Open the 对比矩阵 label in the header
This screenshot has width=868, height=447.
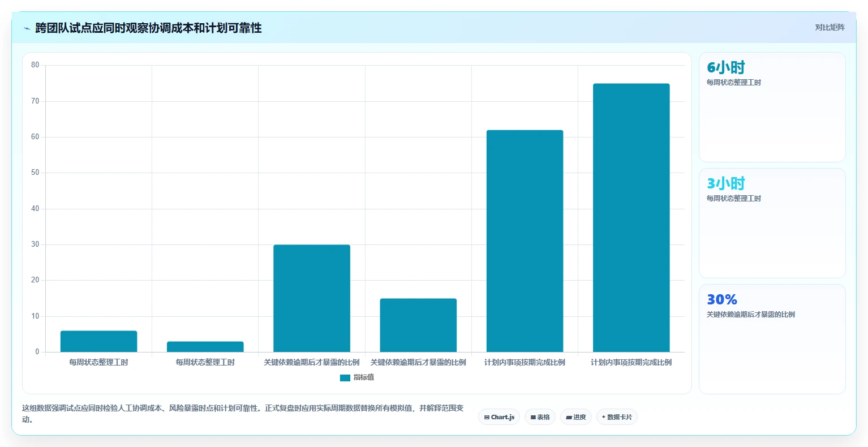coord(830,27)
